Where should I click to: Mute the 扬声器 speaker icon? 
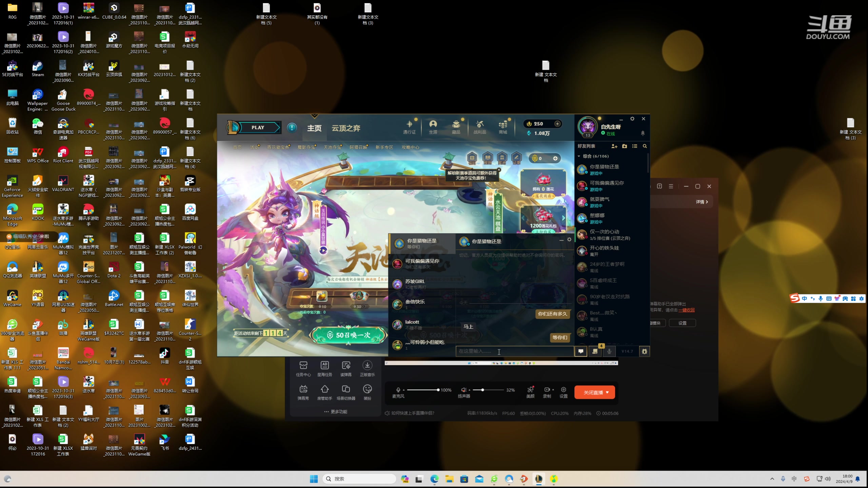463,390
